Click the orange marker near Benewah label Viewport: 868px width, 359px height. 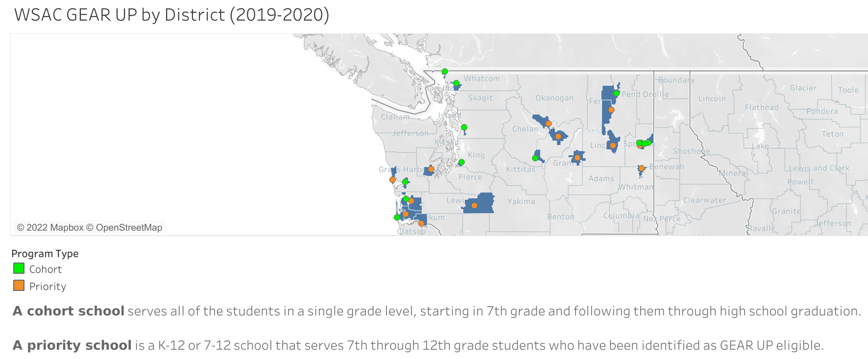click(642, 168)
